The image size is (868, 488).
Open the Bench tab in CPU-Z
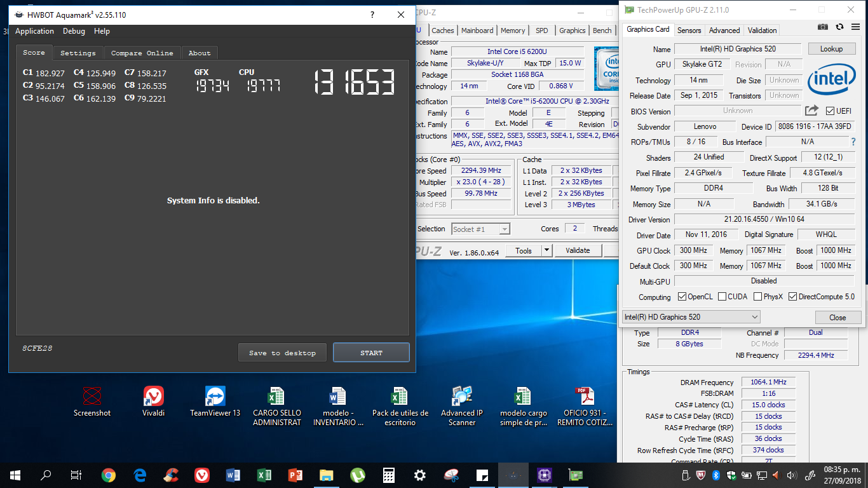pos(602,30)
